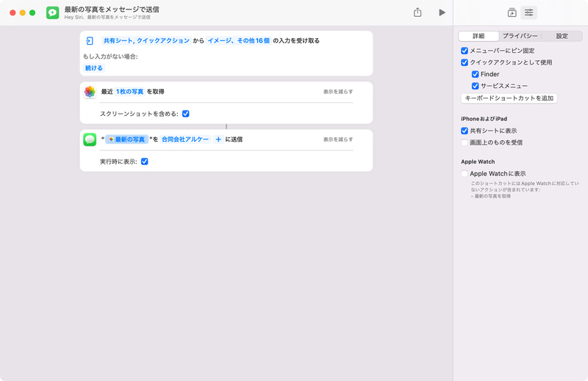Toggle クイックアクションとして使用 checkbox

[465, 62]
